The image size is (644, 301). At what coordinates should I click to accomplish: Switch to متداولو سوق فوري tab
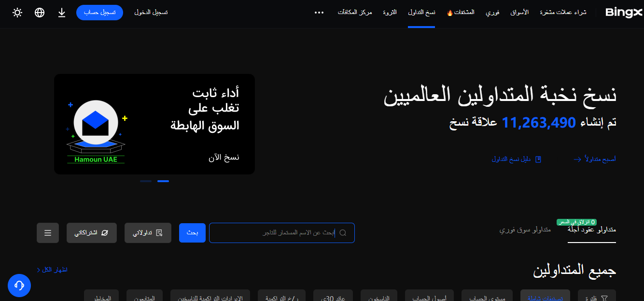coord(525,229)
